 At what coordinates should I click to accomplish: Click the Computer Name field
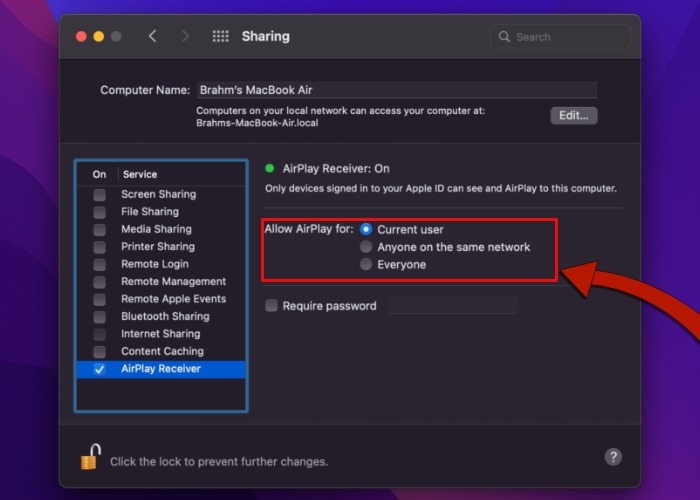396,90
